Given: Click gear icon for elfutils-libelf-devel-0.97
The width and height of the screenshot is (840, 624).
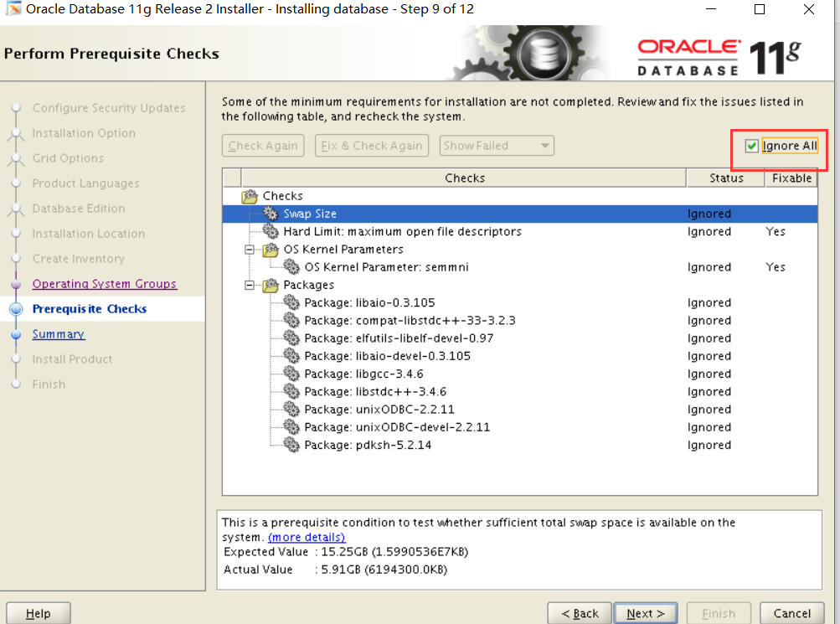Looking at the screenshot, I should pos(291,338).
